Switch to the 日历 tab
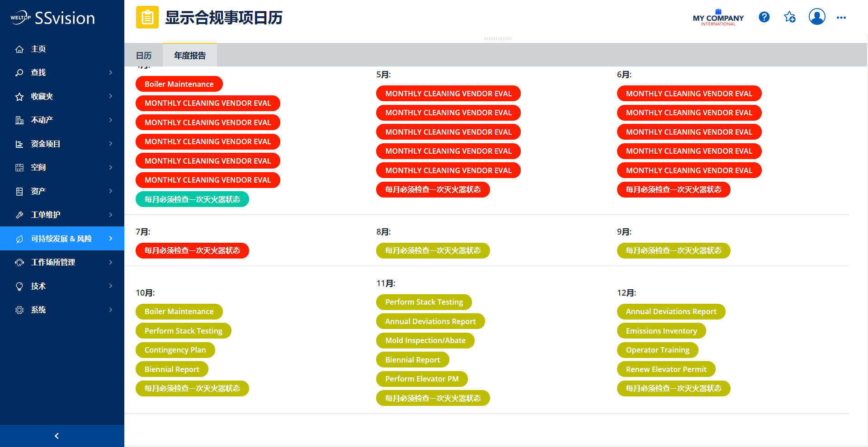This screenshot has height=447, width=868. coord(144,56)
